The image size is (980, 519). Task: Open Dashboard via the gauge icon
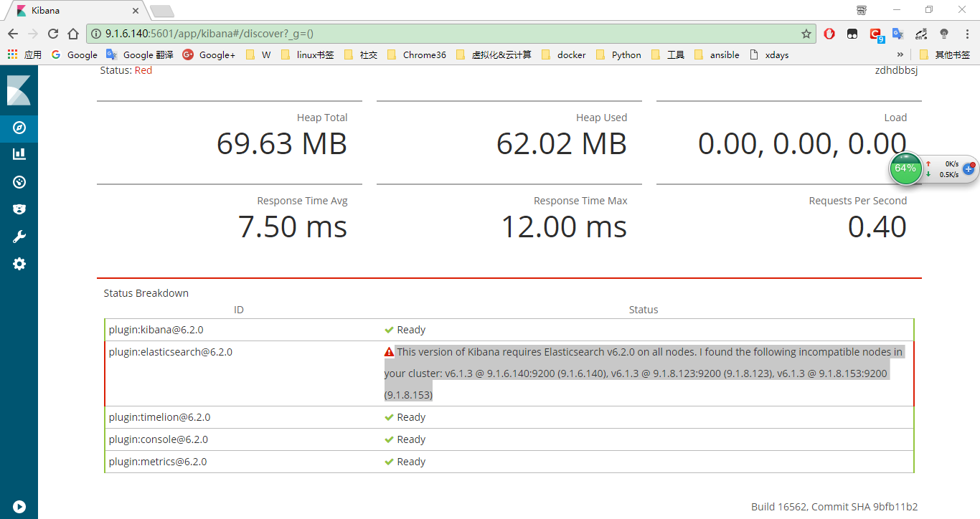click(x=19, y=182)
